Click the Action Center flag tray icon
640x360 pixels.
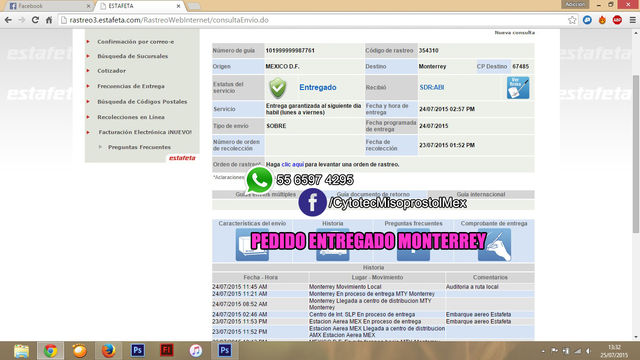coord(554,351)
